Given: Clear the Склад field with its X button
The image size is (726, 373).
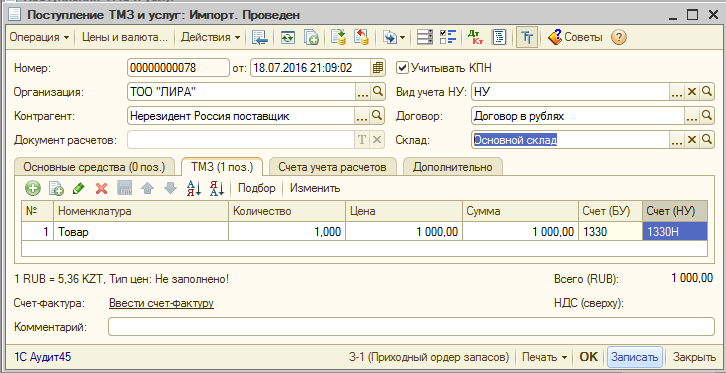Looking at the screenshot, I should [x=692, y=140].
